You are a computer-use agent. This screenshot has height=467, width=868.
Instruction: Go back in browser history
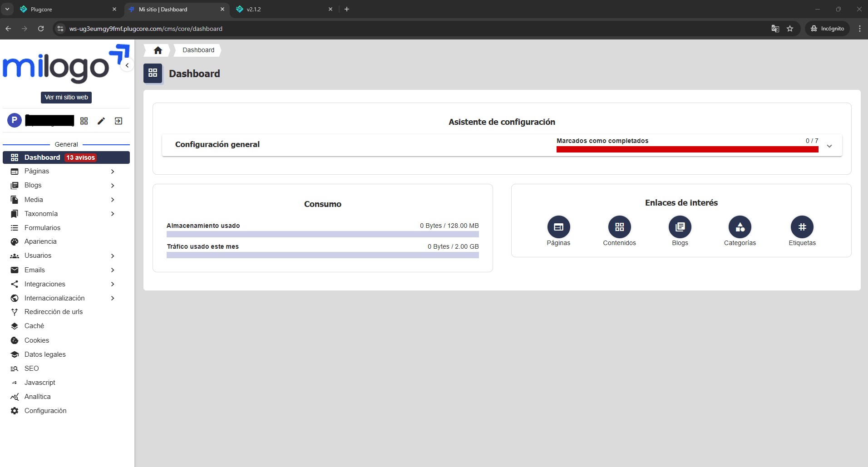pyautogui.click(x=8, y=29)
